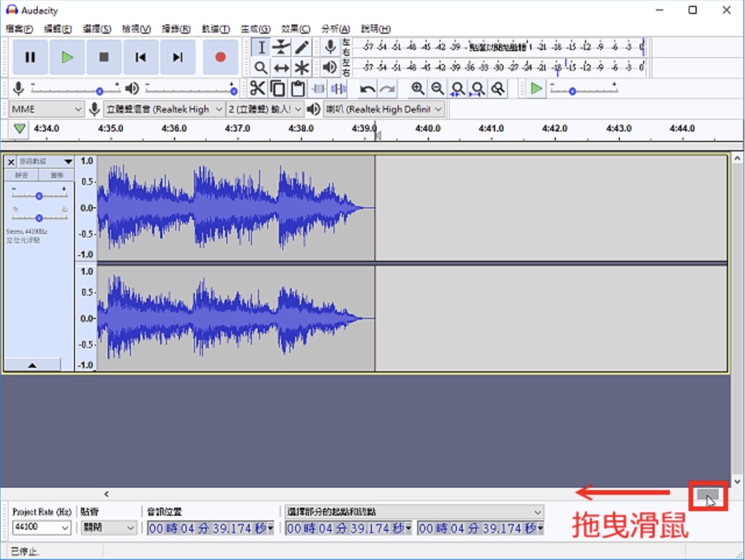Screen dimensions: 745x560
Task: Open the audio track name dropdown menu
Action: [45, 162]
